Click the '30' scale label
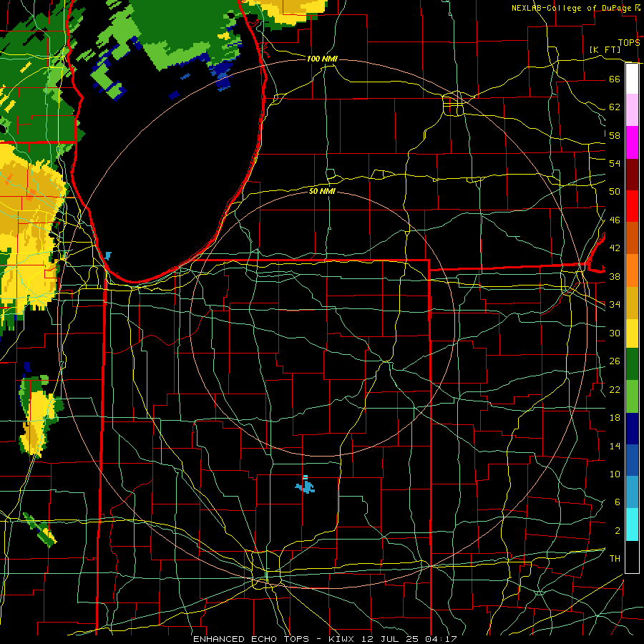The height and width of the screenshot is (644, 644). 615,333
